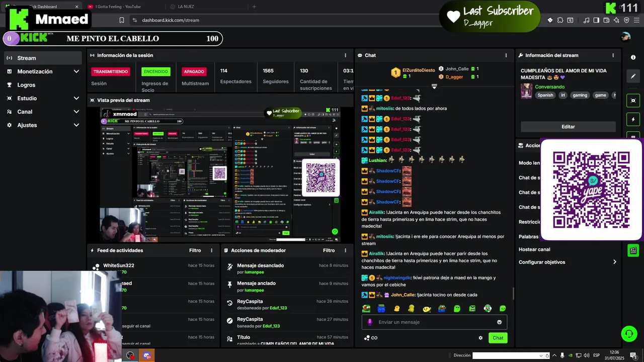Select the gaming tag chip
Image resolution: width=644 pixels, height=362 pixels.
coord(580,95)
